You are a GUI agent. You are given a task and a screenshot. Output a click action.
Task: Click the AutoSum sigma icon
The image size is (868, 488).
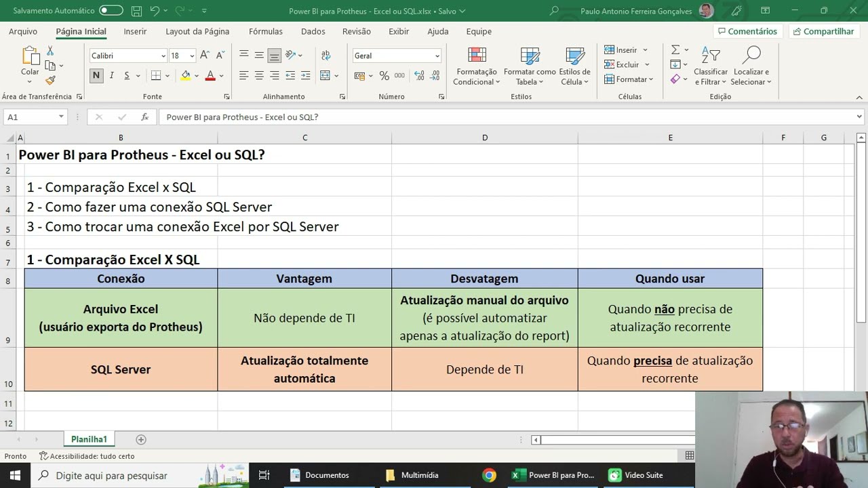[x=675, y=50]
